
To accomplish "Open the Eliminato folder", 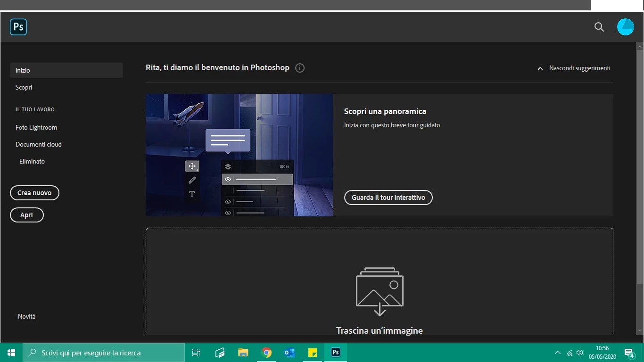I will tap(32, 161).
